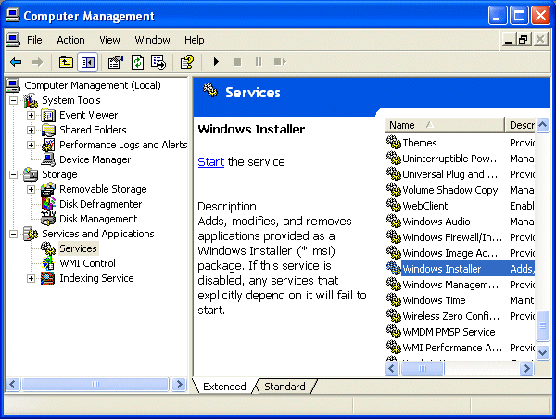This screenshot has height=419, width=556.
Task: Collapse the System Tools tree node
Action: [13, 101]
